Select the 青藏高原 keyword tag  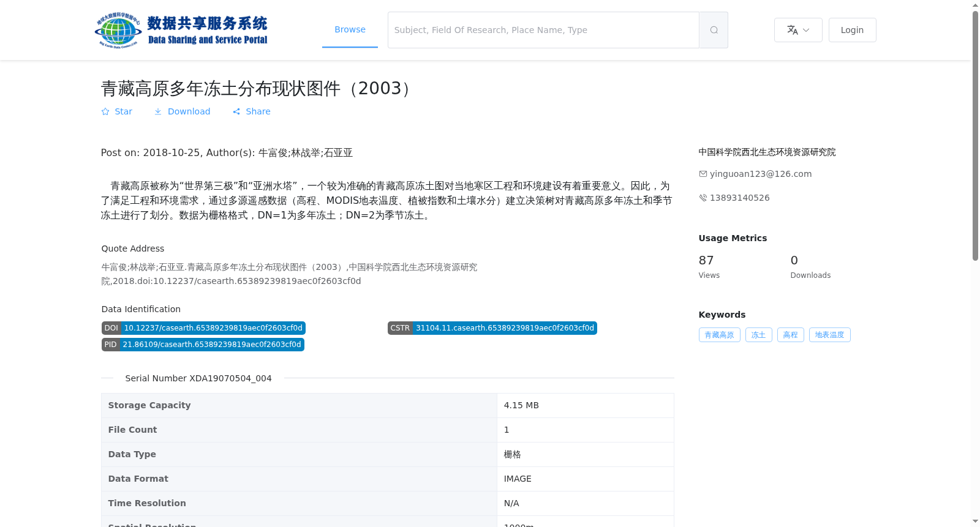pyautogui.click(x=719, y=335)
